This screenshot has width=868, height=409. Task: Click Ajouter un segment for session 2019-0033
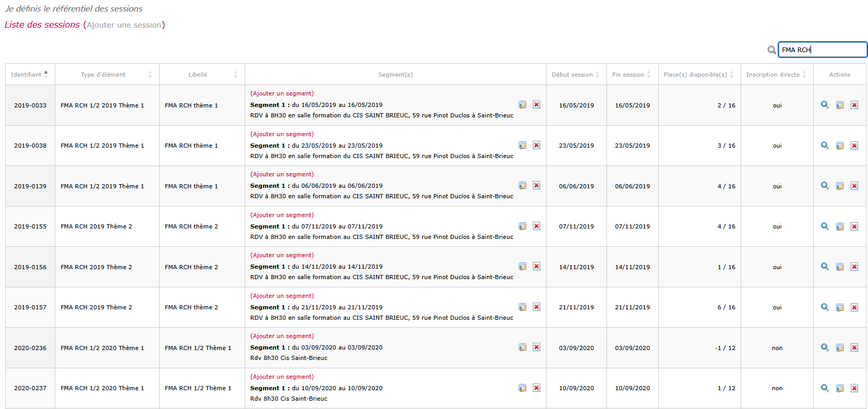(x=282, y=93)
